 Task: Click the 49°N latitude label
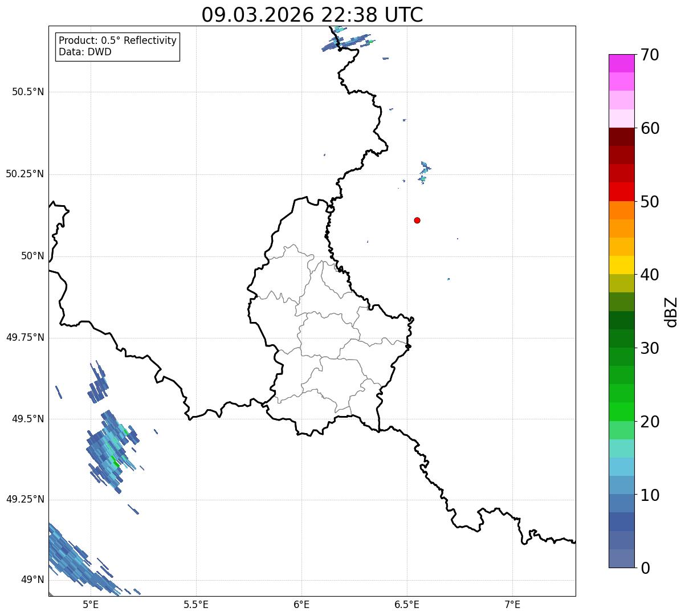coord(33,580)
